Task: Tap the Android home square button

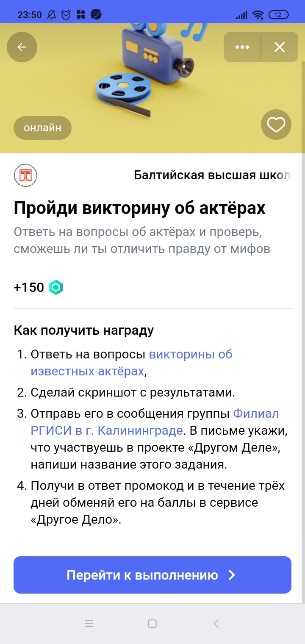Action: [152, 624]
